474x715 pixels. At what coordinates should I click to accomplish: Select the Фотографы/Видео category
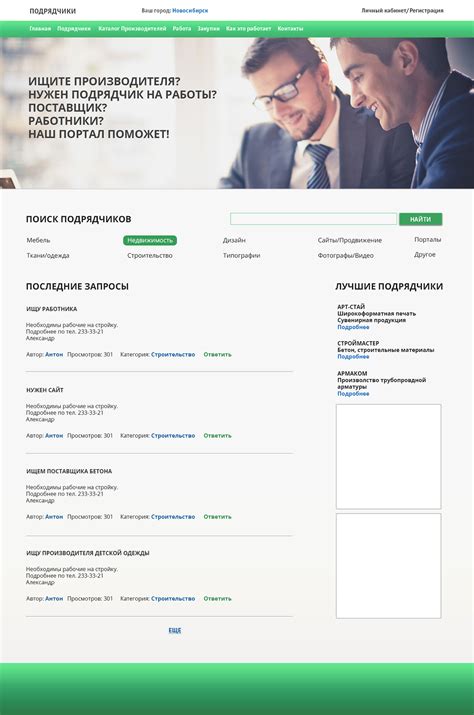click(x=345, y=255)
